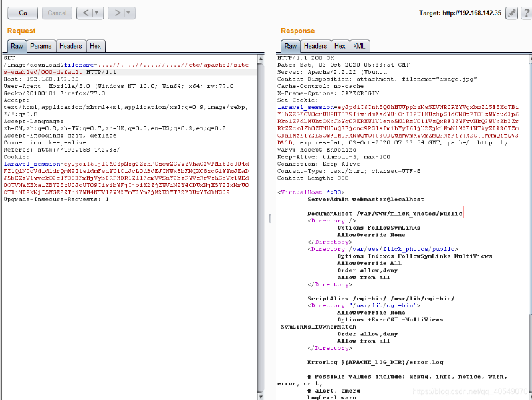This screenshot has height=400, width=532.
Task: Click the Content-Length: 988 header line
Action: click(313, 178)
